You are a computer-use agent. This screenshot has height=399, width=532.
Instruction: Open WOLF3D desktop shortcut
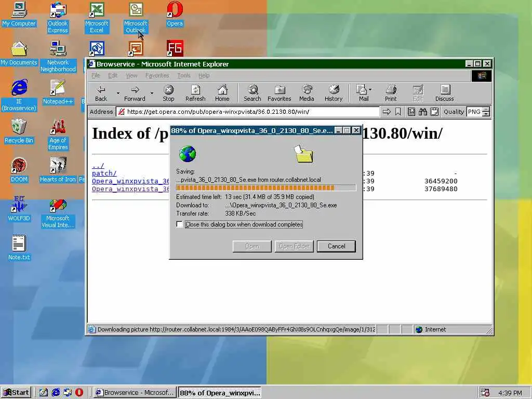(19, 209)
